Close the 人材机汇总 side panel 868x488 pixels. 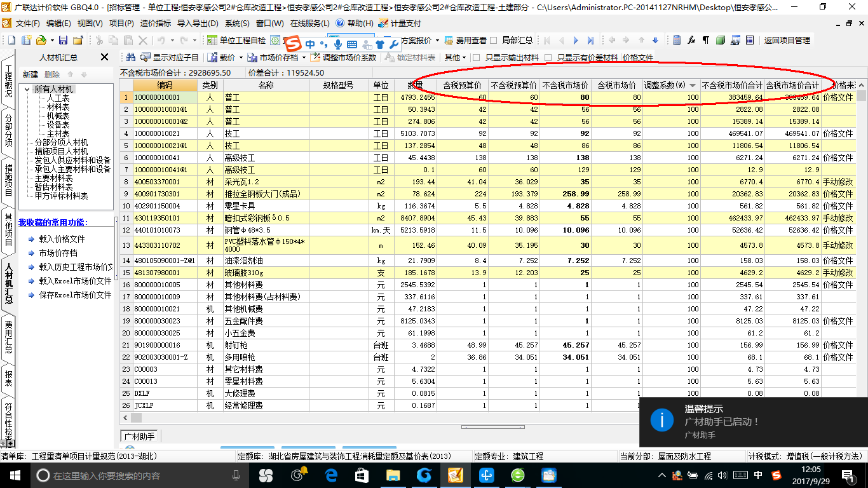pyautogui.click(x=104, y=57)
